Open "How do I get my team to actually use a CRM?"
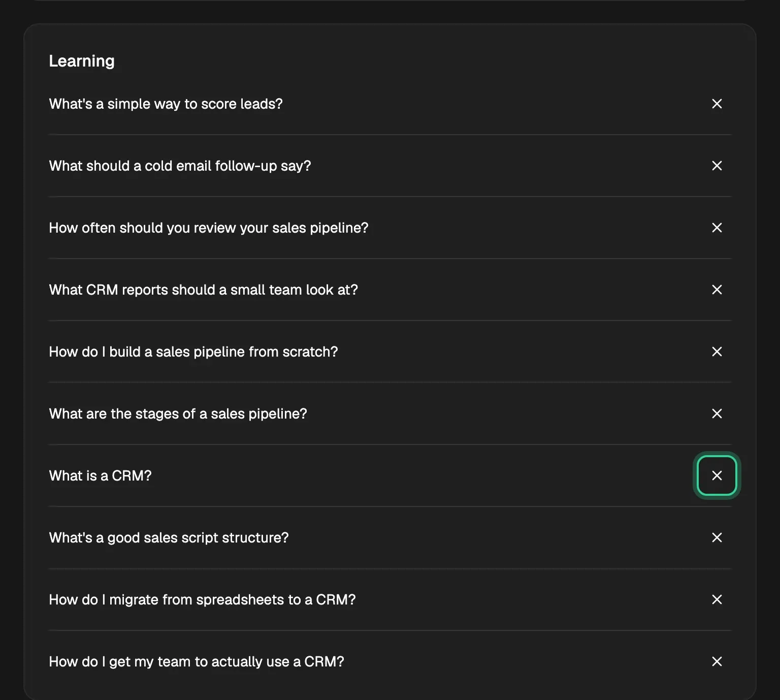The width and height of the screenshot is (780, 700). coord(197,661)
